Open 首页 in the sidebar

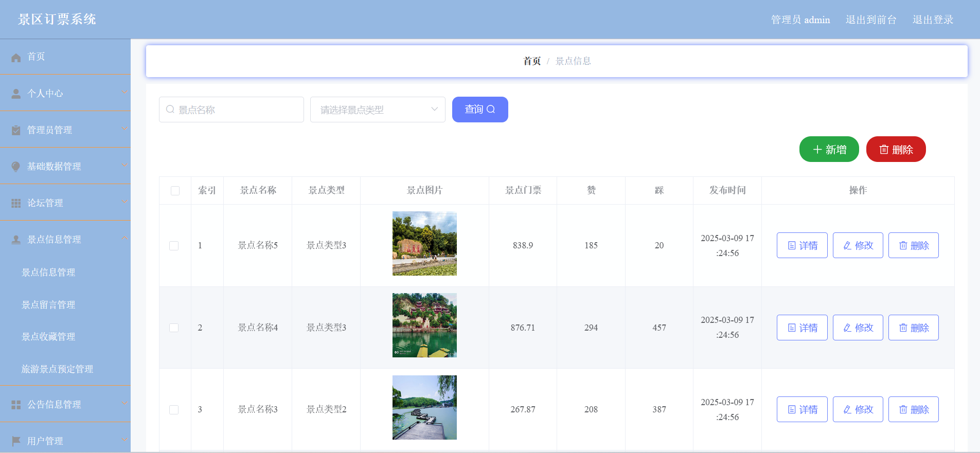pos(65,57)
